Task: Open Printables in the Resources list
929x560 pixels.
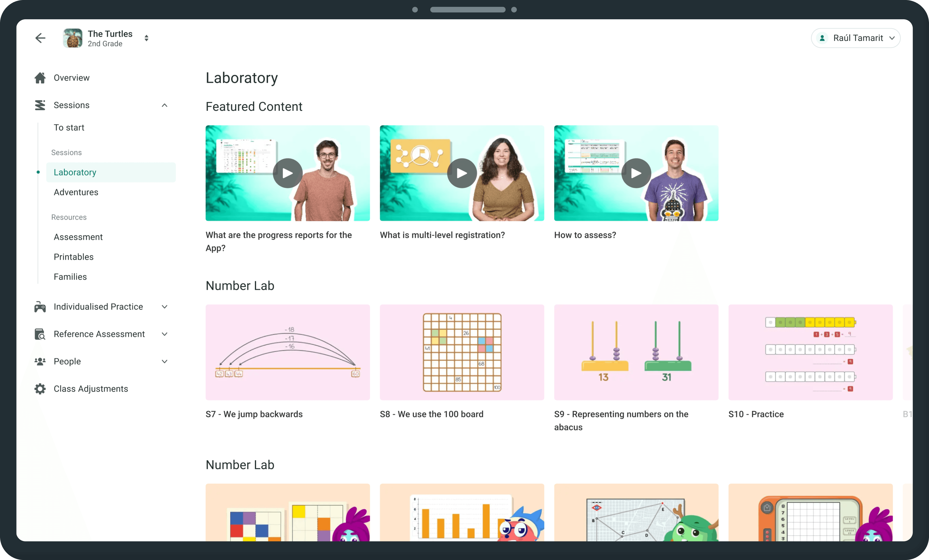Action: tap(73, 257)
